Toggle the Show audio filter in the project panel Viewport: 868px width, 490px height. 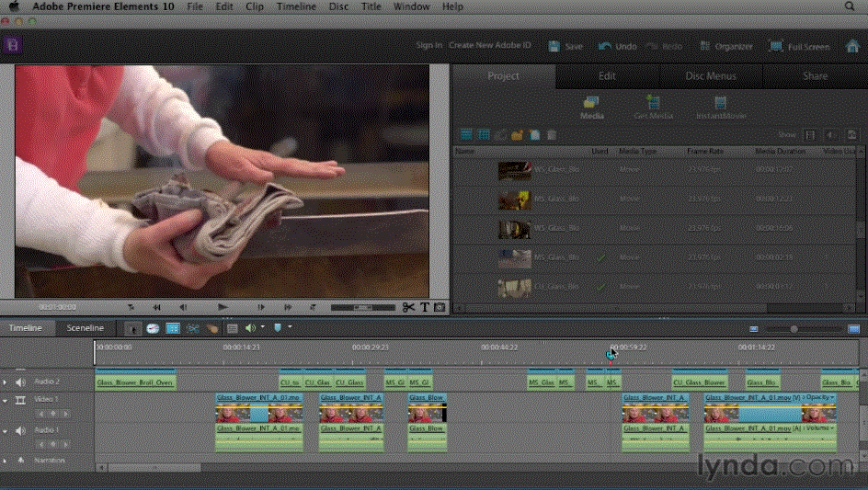click(829, 135)
